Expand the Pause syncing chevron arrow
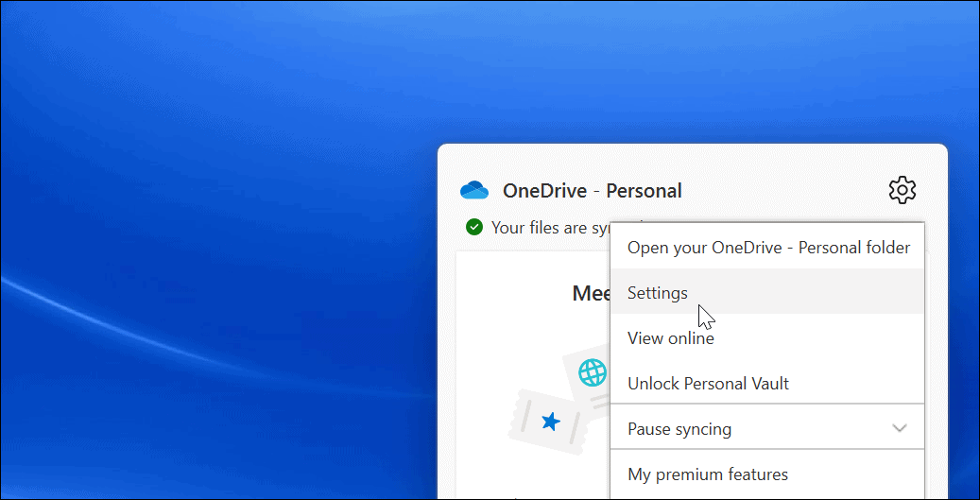Image resolution: width=980 pixels, height=500 pixels. [x=900, y=428]
